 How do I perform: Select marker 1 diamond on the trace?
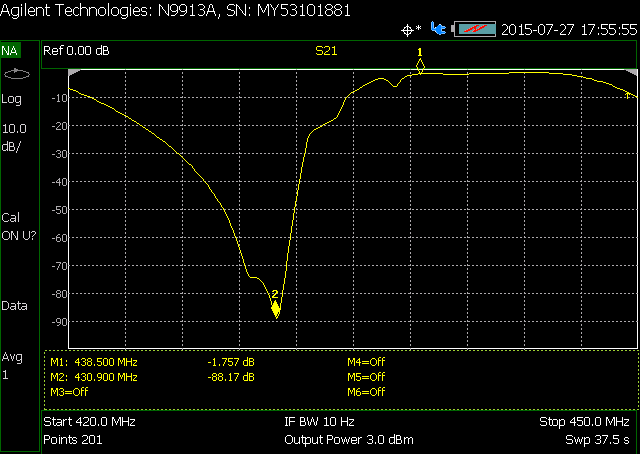tap(420, 66)
